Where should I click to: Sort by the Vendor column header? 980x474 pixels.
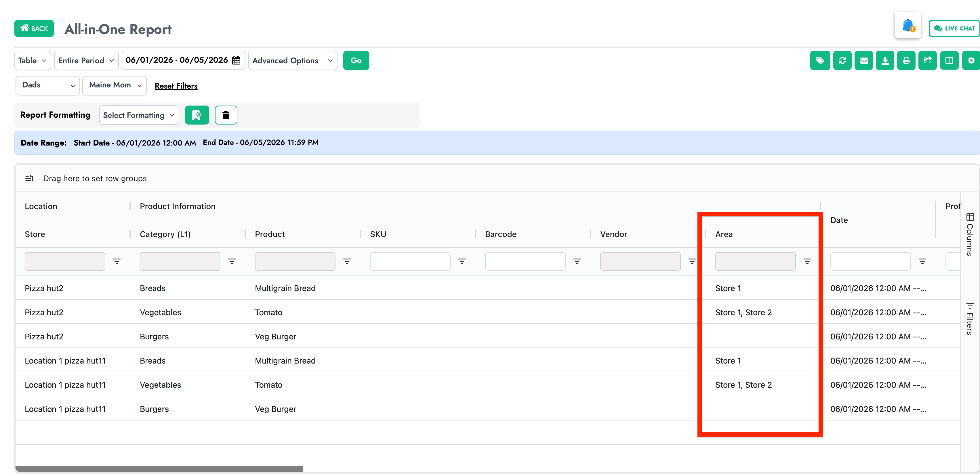[614, 234]
